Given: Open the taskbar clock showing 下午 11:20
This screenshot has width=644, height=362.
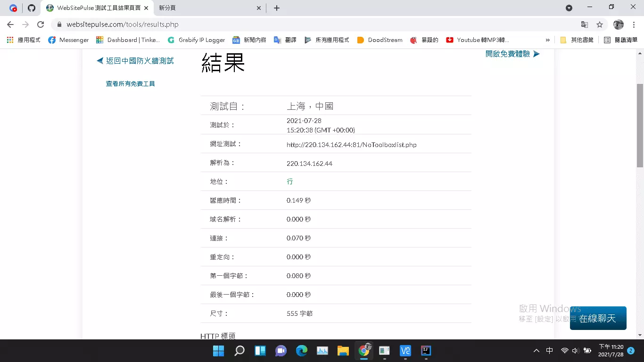Looking at the screenshot, I should point(611,351).
